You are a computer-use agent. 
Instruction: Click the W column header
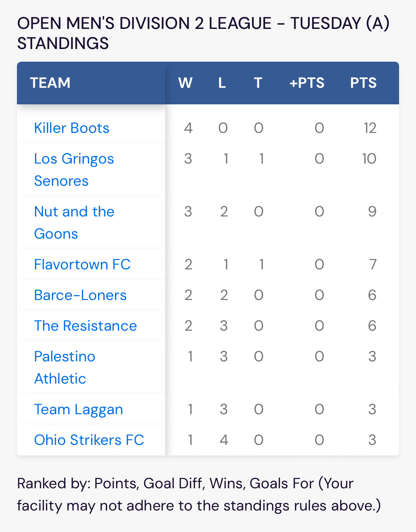point(185,83)
